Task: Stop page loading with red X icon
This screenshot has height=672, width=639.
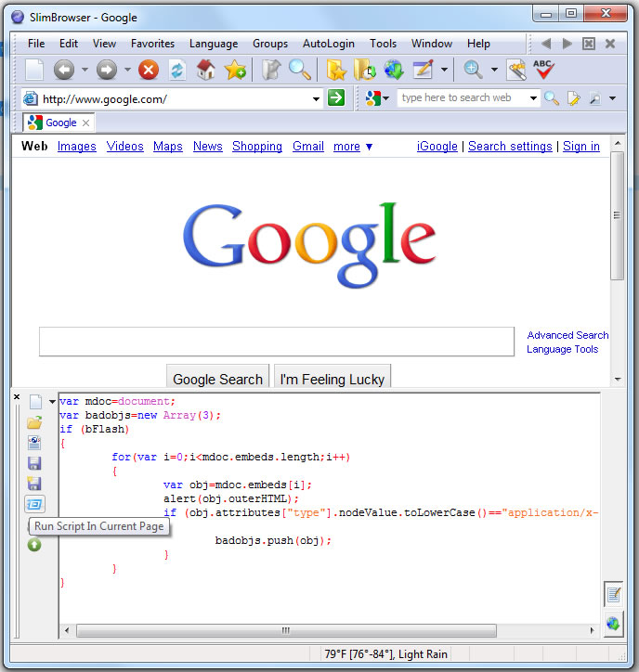Action: pyautogui.click(x=149, y=70)
